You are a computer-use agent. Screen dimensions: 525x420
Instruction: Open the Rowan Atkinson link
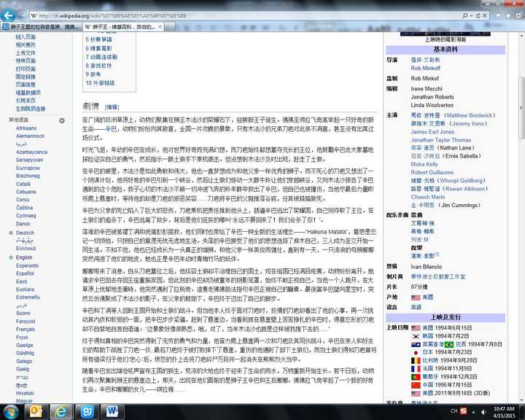coord(465,189)
